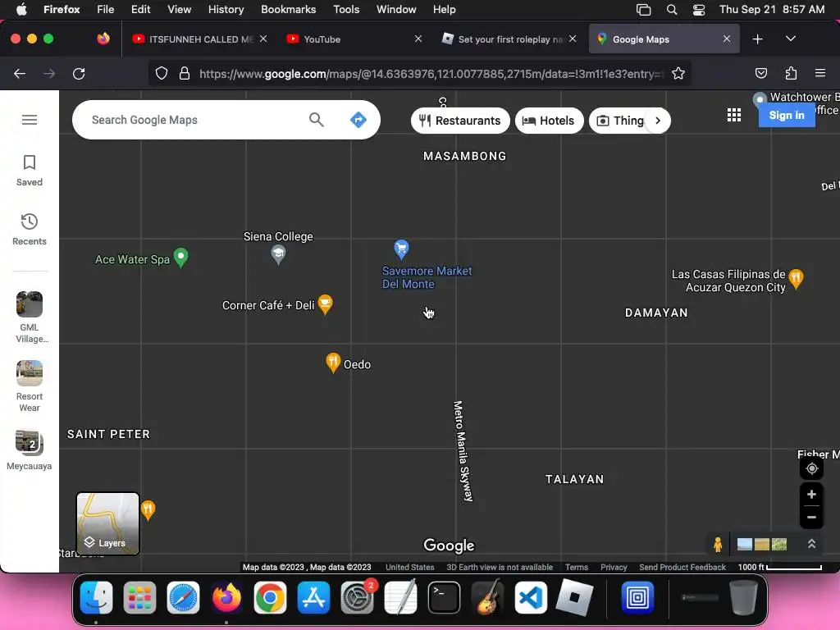Open Google apps grid icon
Viewport: 840px width, 630px height.
[734, 115]
